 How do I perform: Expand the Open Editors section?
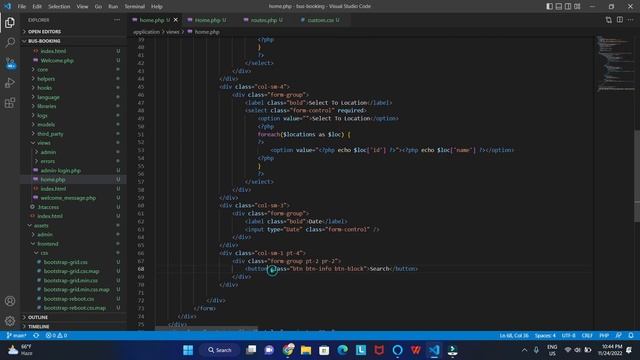[x=44, y=31]
